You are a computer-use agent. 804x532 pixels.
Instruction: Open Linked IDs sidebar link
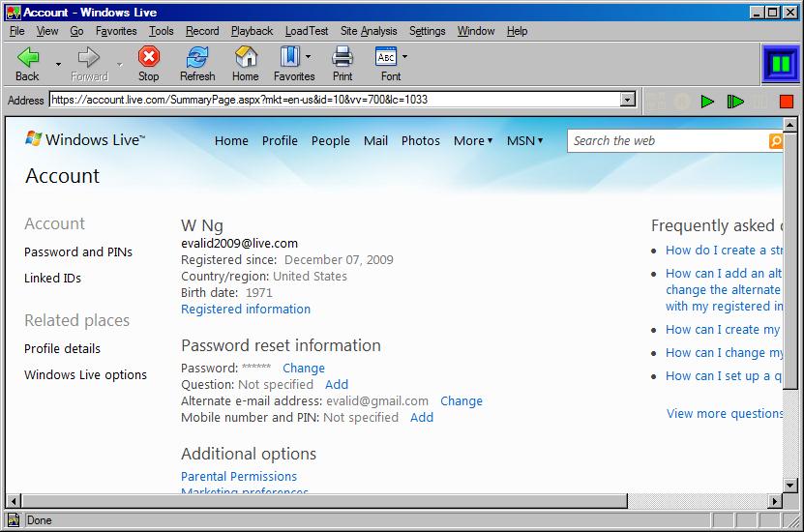(52, 278)
